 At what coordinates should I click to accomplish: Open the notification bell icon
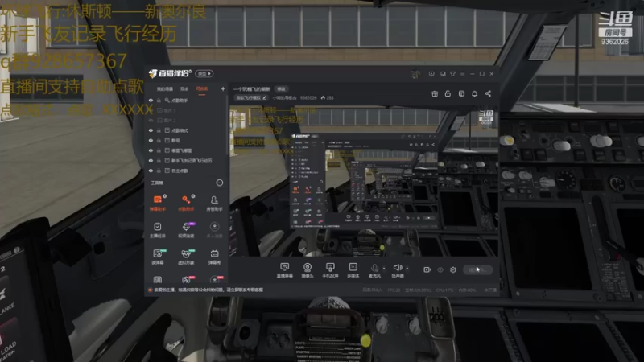pyautogui.click(x=474, y=93)
